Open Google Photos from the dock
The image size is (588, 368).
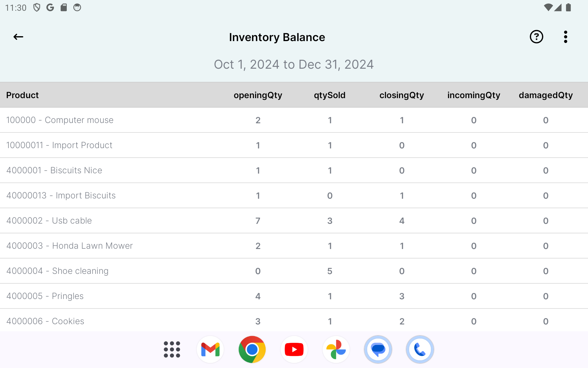pos(336,349)
